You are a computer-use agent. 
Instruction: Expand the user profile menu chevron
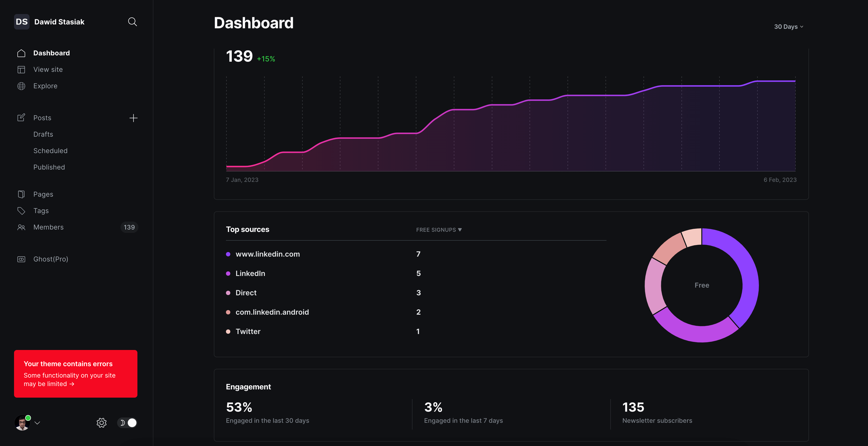[37, 423]
